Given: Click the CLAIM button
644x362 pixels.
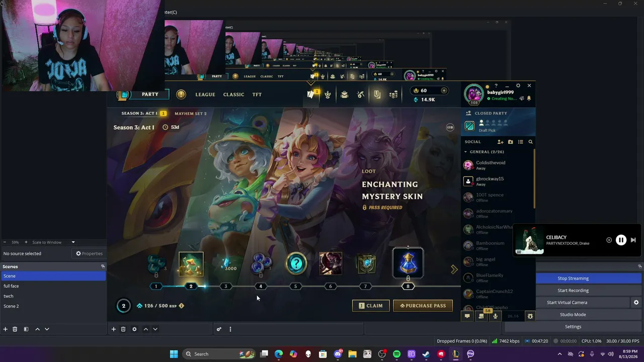Looking at the screenshot, I should coord(371,306).
